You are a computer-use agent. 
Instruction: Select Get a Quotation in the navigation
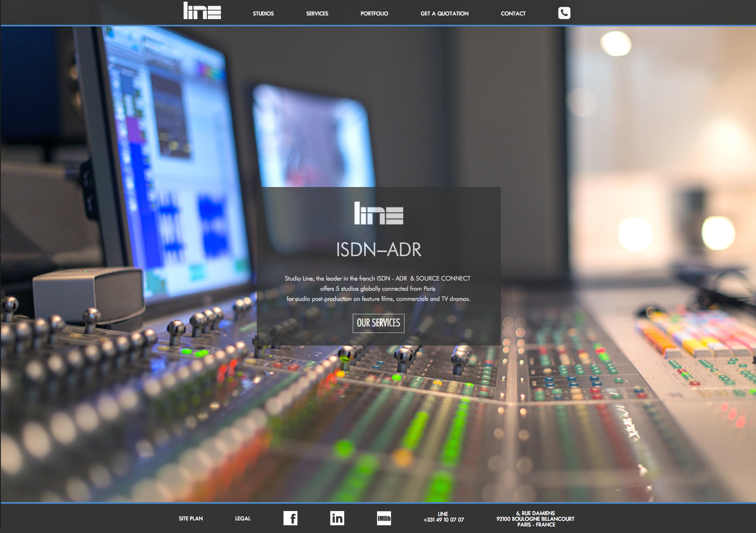[444, 13]
